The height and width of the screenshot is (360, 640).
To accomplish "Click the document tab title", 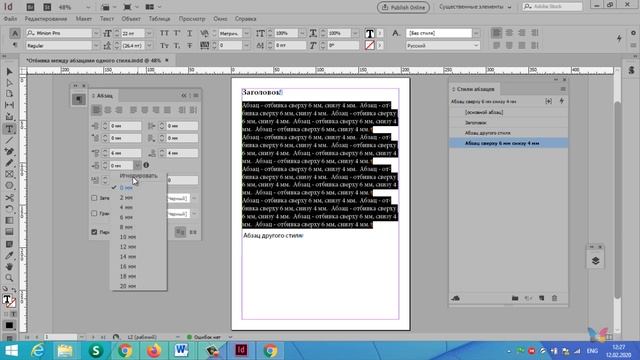I will 93,60.
